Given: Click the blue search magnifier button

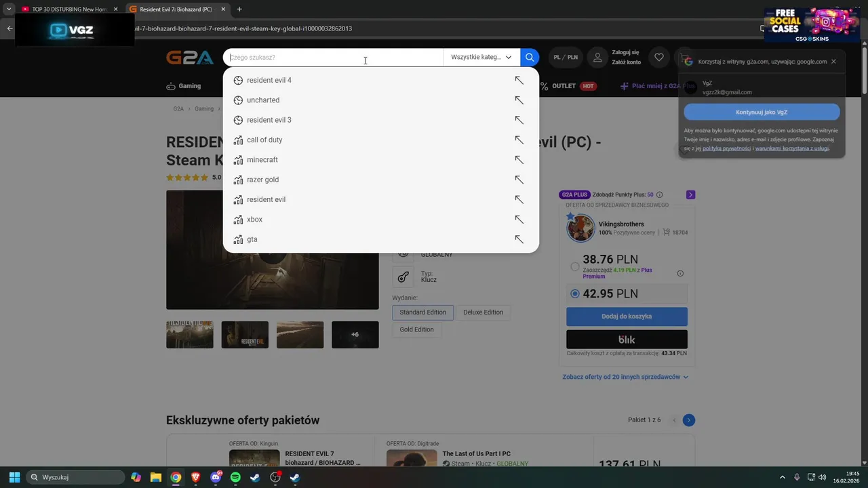Looking at the screenshot, I should [530, 58].
